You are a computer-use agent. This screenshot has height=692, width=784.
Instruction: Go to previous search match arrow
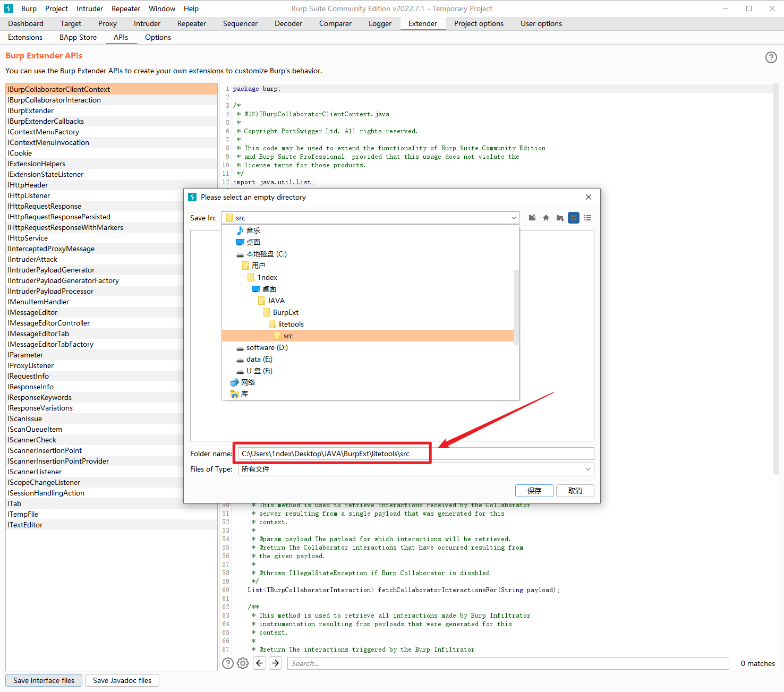pos(259,663)
